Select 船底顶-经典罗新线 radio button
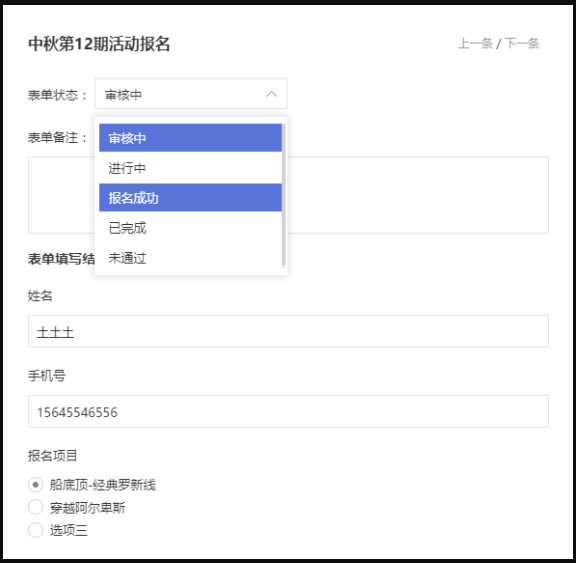Image resolution: width=576 pixels, height=563 pixels. click(x=36, y=485)
